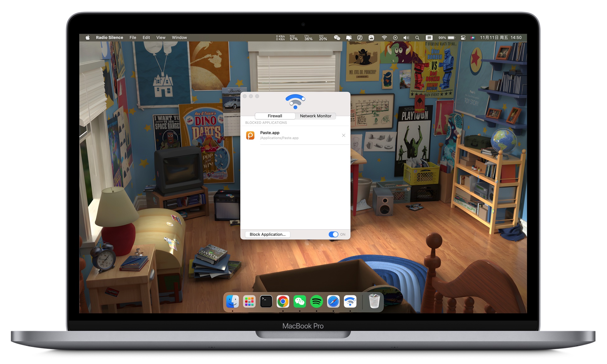Remove Paste.app from blocked list
Image resolution: width=607 pixels, height=364 pixels.
(344, 135)
